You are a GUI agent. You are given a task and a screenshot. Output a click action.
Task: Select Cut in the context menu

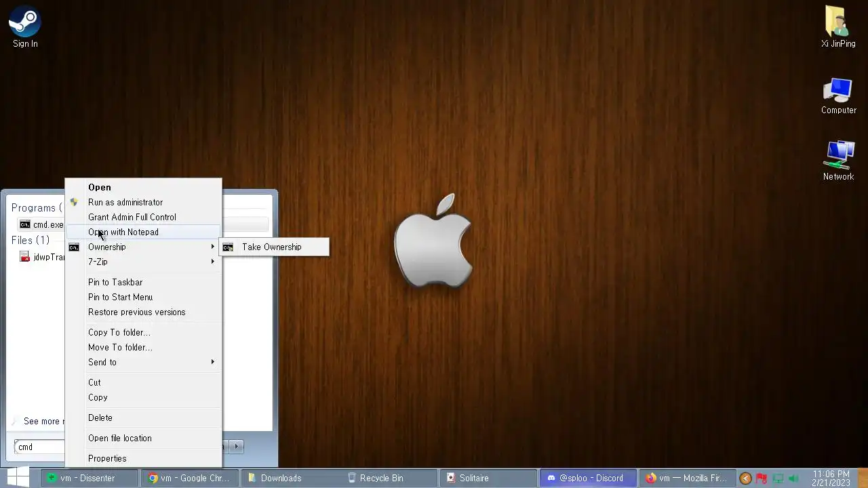click(x=143, y=382)
